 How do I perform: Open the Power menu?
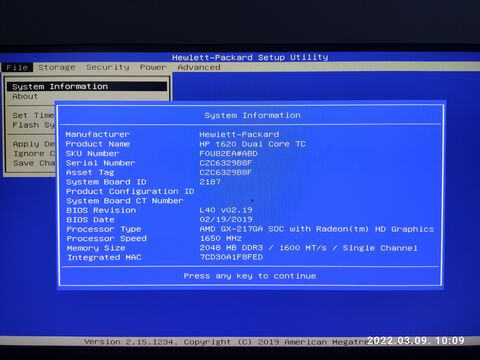click(153, 67)
